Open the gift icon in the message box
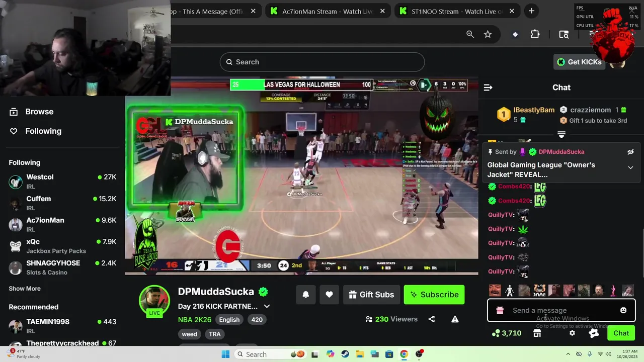 (500, 310)
